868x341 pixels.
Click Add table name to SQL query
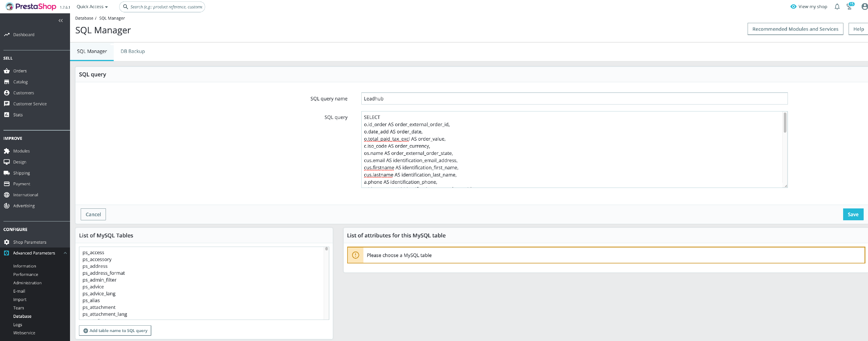coord(115,331)
